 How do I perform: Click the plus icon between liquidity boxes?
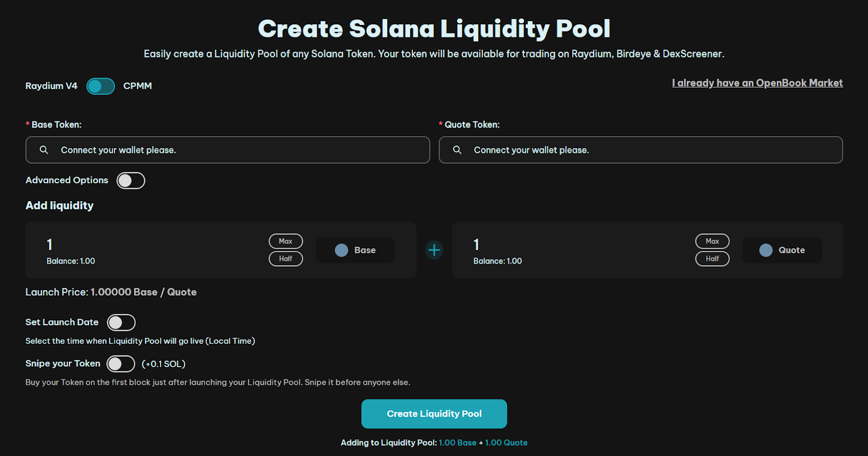click(x=434, y=250)
